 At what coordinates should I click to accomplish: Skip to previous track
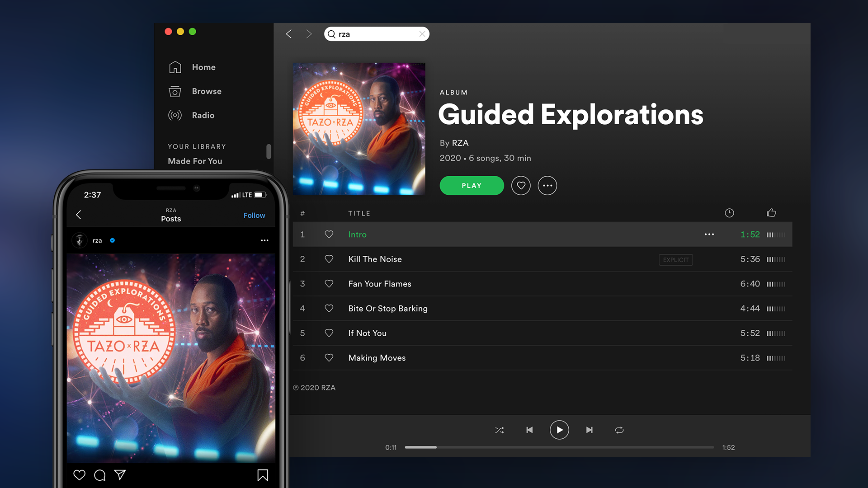pyautogui.click(x=529, y=430)
